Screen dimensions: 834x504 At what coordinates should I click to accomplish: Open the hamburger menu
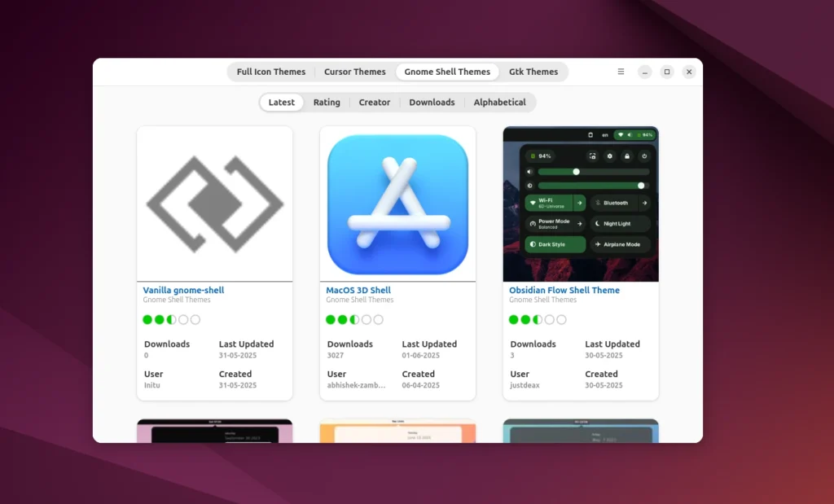tap(620, 72)
